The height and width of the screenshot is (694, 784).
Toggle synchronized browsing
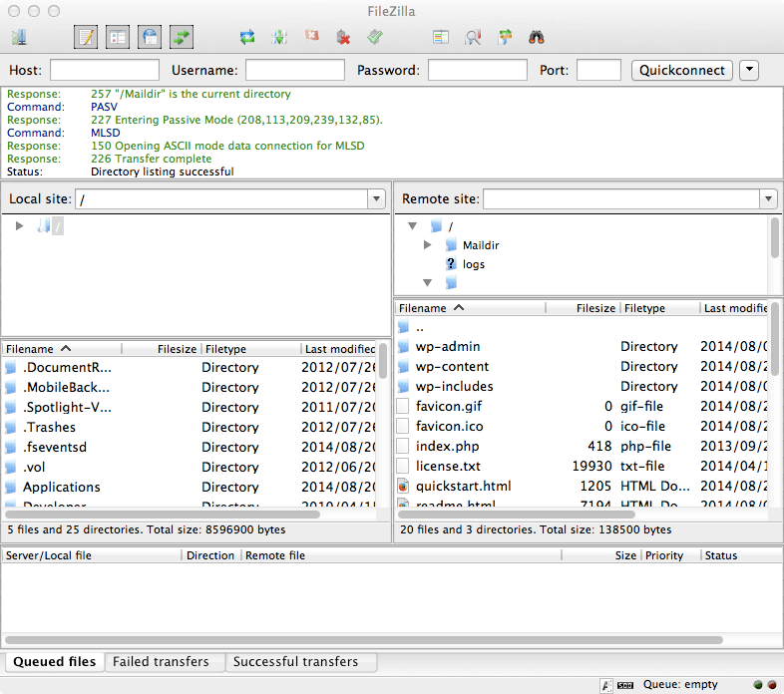(505, 37)
